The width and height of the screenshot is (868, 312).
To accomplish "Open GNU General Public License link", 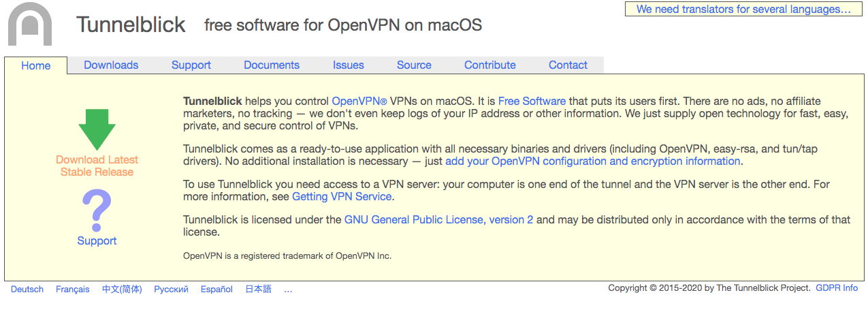I will point(438,219).
